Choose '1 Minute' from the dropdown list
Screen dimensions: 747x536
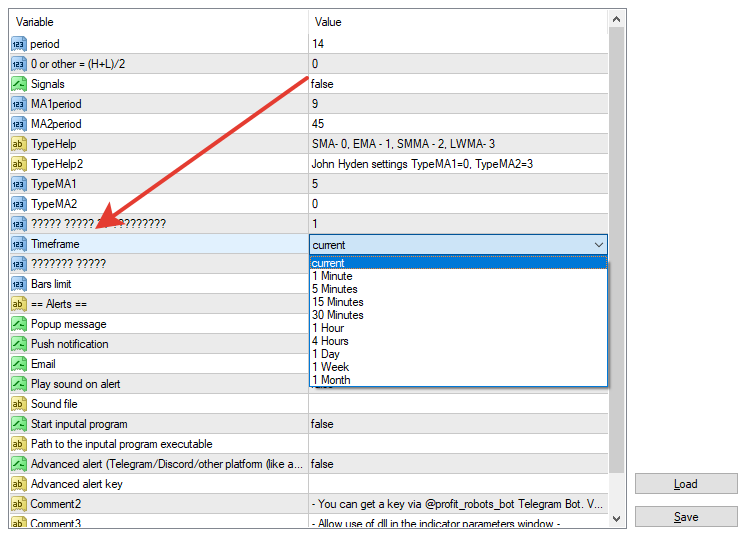[458, 276]
